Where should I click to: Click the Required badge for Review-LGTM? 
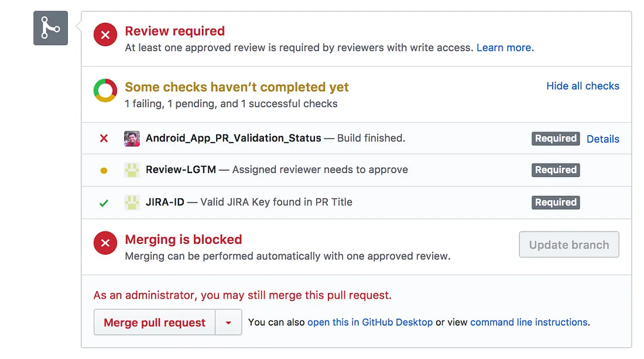(556, 170)
